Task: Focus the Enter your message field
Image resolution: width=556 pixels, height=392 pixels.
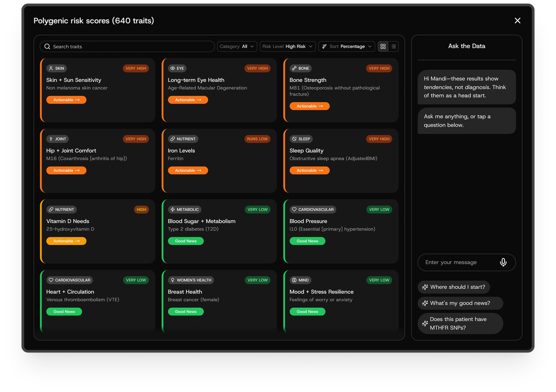Action: coord(467,262)
